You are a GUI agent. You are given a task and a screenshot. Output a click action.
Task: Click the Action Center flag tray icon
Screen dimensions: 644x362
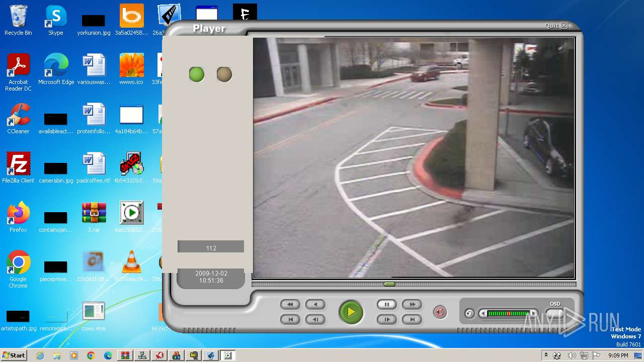(x=597, y=355)
